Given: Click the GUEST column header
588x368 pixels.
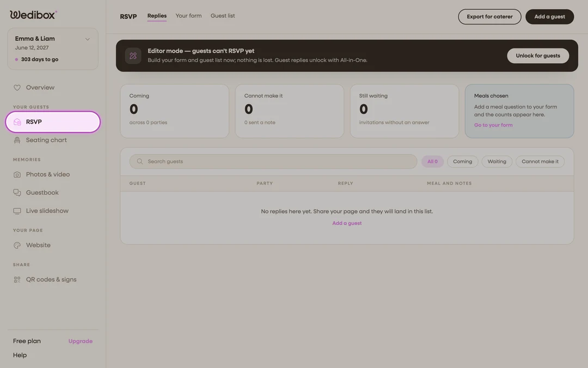Looking at the screenshot, I should point(137,184).
